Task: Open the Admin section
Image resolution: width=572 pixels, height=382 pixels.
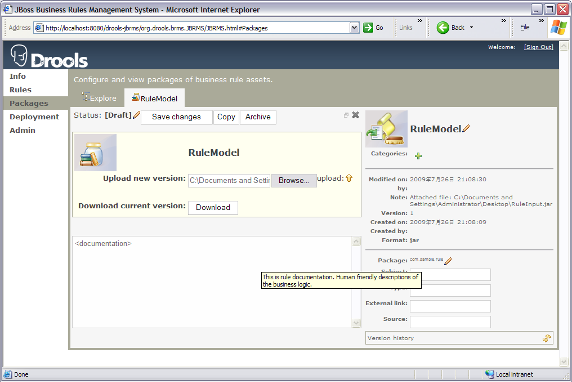Action: pos(23,130)
